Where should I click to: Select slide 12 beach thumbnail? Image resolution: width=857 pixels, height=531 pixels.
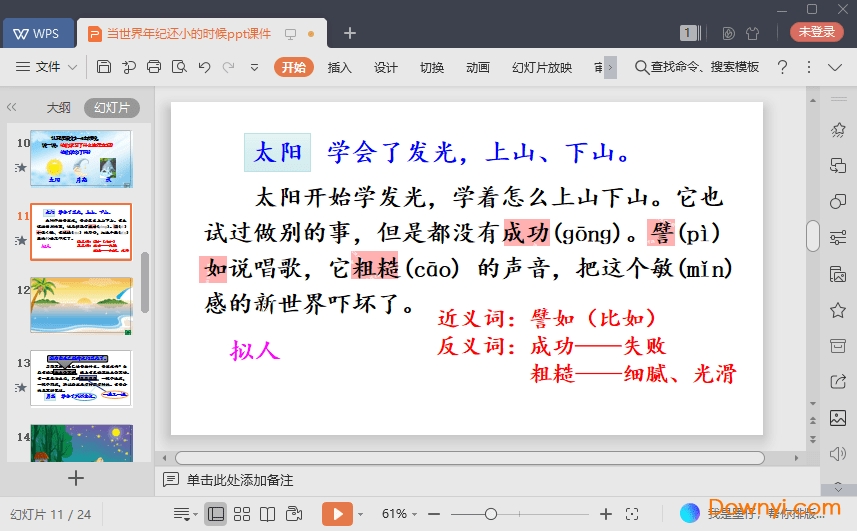(x=80, y=305)
